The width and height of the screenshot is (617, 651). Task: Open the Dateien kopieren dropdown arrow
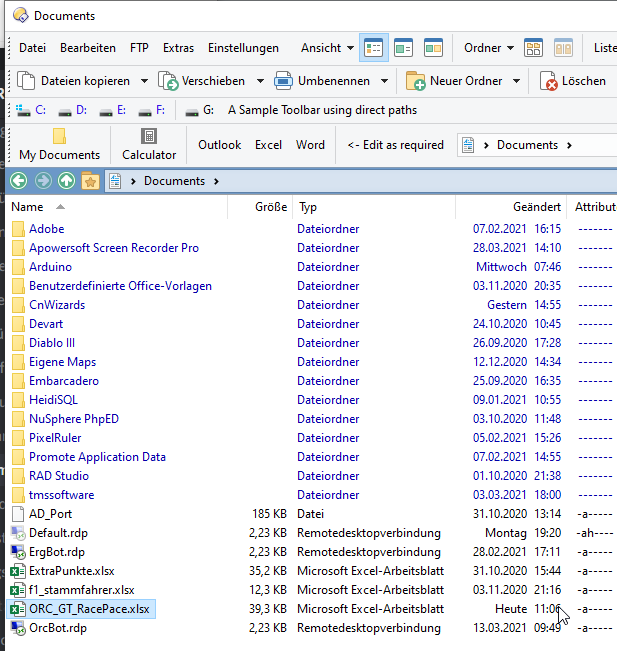pos(144,81)
